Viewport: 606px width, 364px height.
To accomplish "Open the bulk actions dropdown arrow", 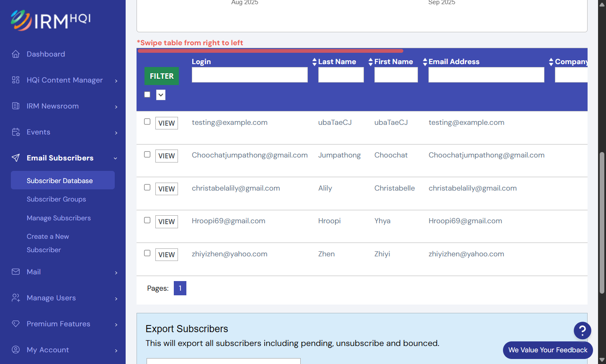I will (161, 95).
